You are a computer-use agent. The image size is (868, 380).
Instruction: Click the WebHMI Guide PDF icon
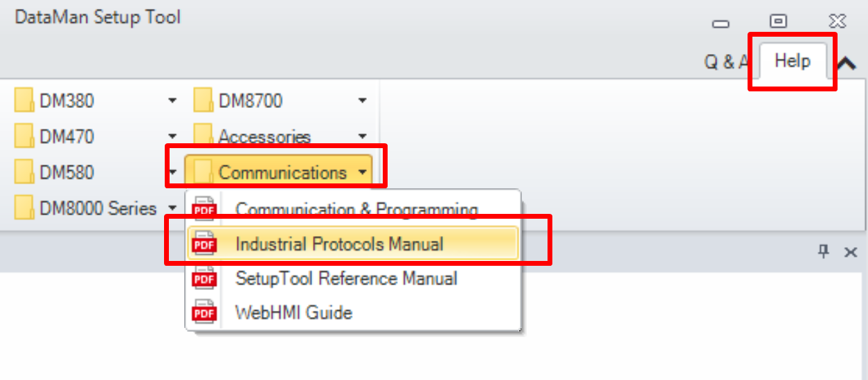pos(204,313)
